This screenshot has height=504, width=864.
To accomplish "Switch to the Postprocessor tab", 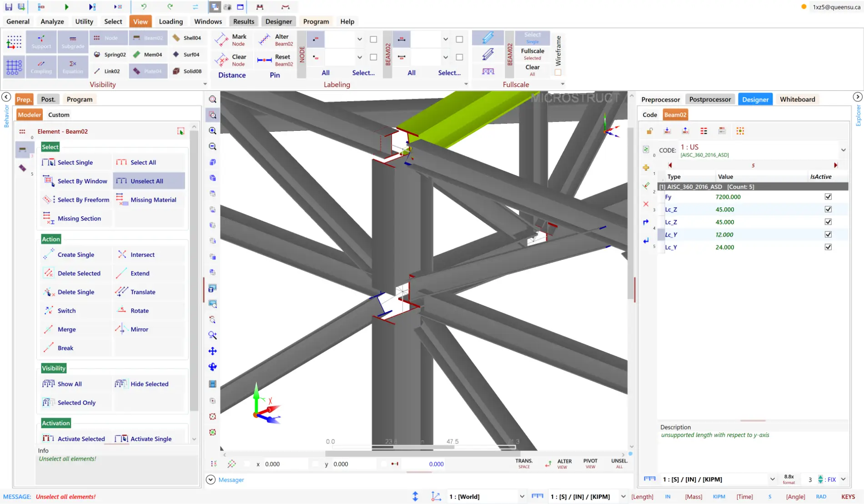I will pos(710,99).
